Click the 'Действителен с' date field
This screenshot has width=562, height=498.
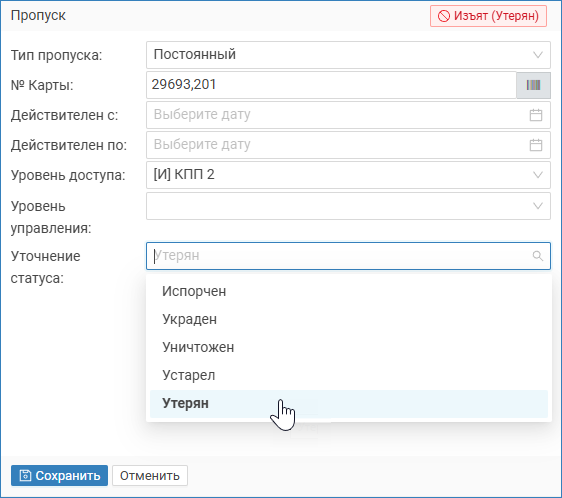(x=348, y=115)
